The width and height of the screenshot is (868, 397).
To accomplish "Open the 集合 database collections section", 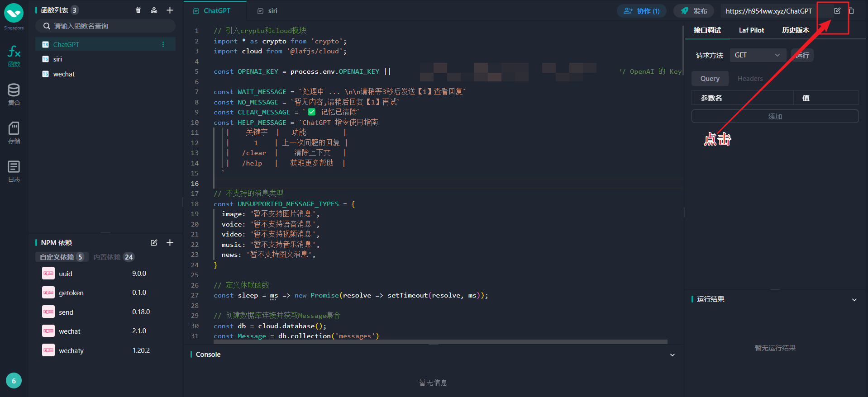I will click(x=14, y=95).
